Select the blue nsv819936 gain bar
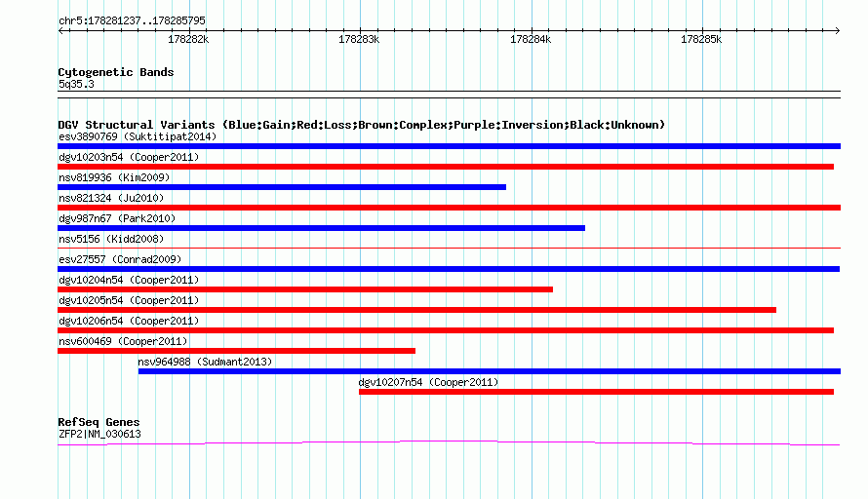 click(x=282, y=187)
